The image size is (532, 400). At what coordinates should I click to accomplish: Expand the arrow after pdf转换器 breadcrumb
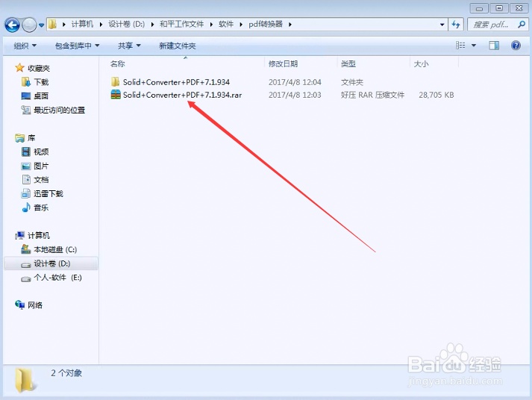[290, 25]
